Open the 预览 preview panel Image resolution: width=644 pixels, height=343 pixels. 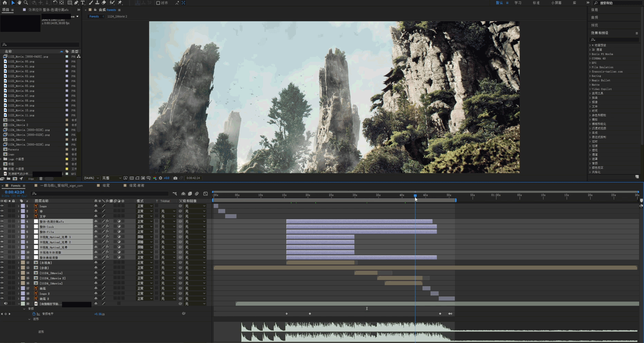(x=595, y=25)
